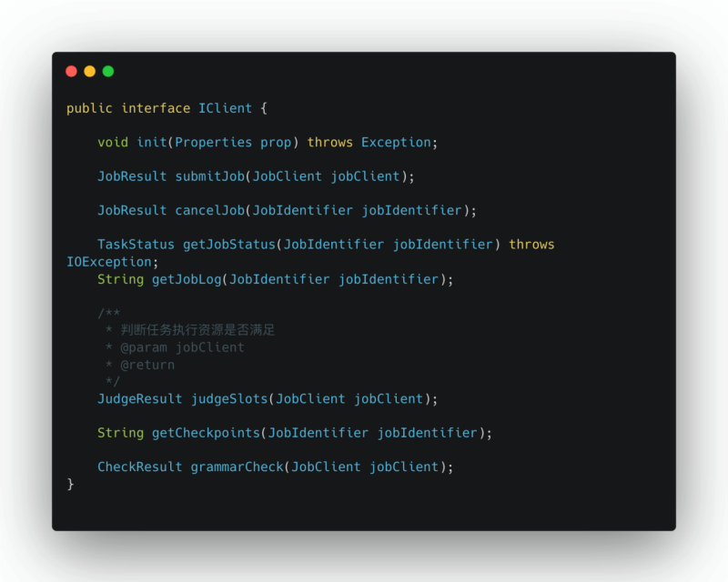This screenshot has height=582, width=728.
Task: Click the 'void' return type
Action: coord(113,142)
